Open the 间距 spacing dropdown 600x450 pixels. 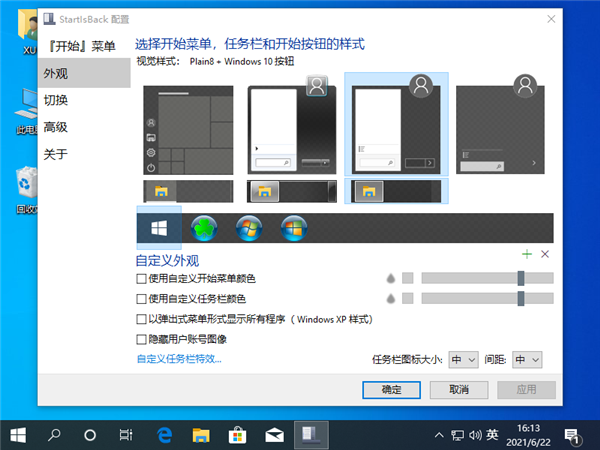[x=527, y=359]
